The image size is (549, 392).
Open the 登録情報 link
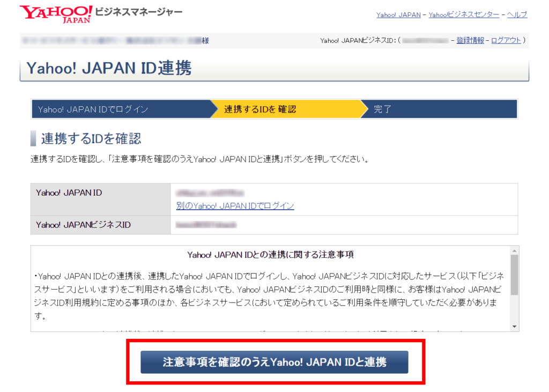click(470, 40)
